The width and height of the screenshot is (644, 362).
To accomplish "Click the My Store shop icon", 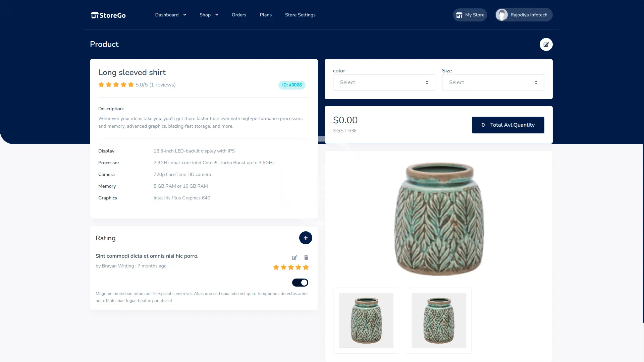I will pyautogui.click(x=459, y=15).
